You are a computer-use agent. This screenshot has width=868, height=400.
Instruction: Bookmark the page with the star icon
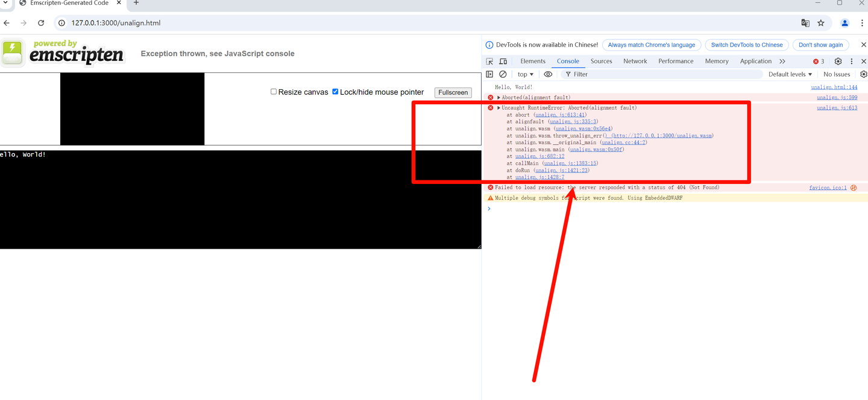point(821,22)
